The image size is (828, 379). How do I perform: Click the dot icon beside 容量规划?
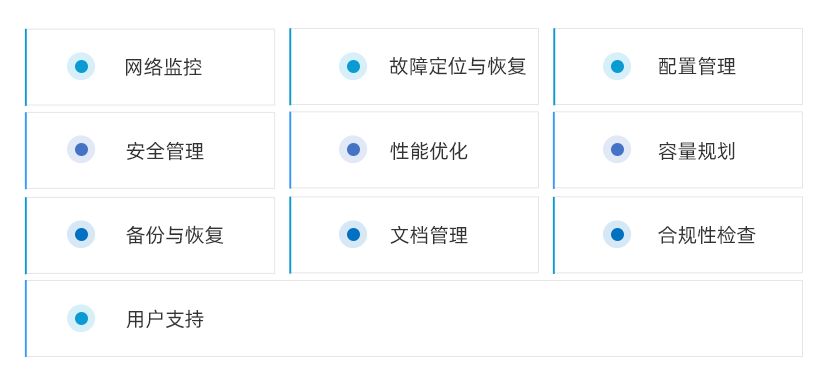point(617,149)
